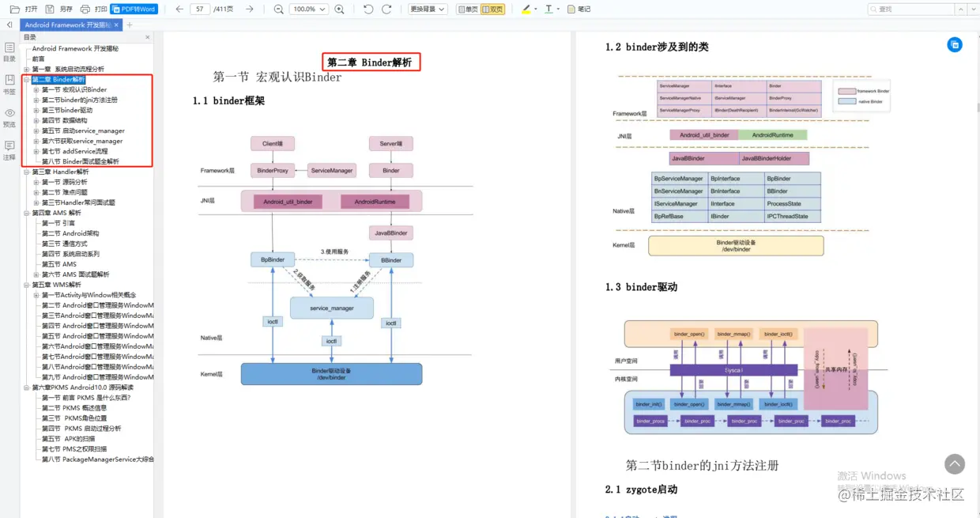Select Android Framework 开发揭秘 outline entry
The height and width of the screenshot is (518, 980).
75,49
